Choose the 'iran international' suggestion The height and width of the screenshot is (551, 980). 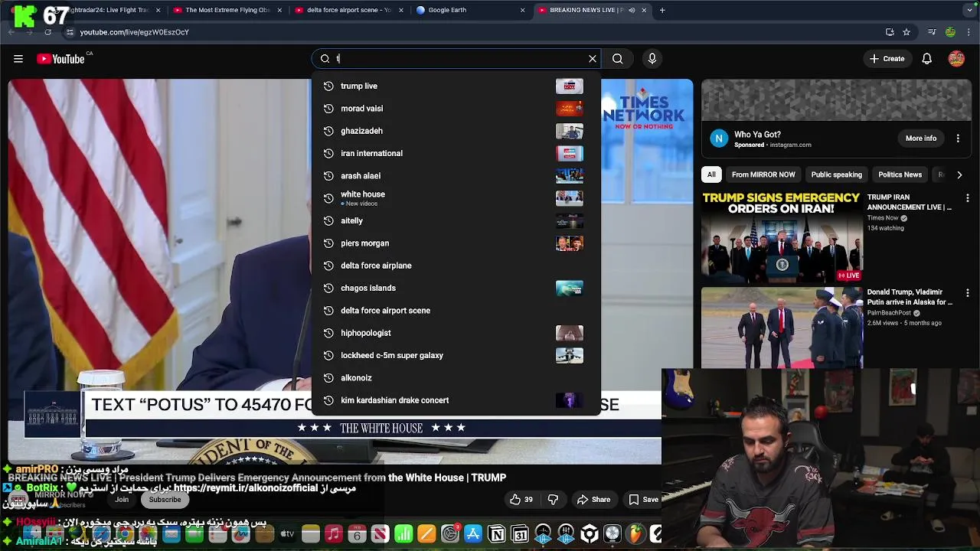coord(456,153)
